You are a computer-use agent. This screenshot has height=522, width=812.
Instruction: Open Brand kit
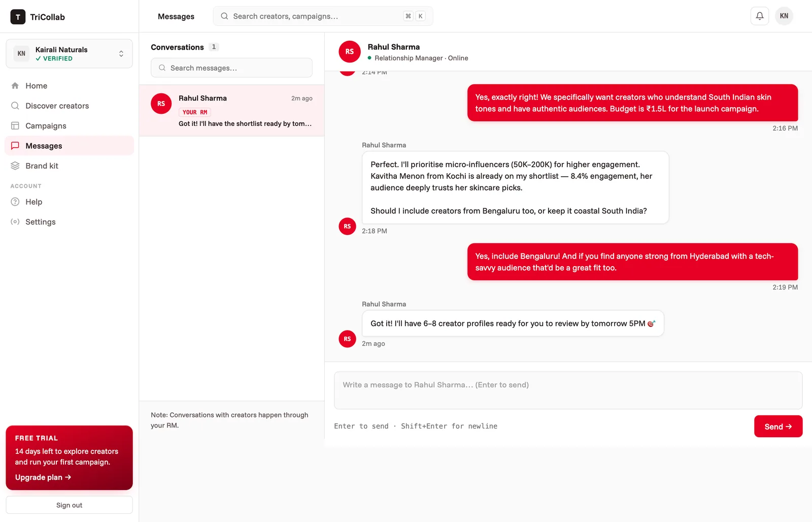click(x=69, y=166)
